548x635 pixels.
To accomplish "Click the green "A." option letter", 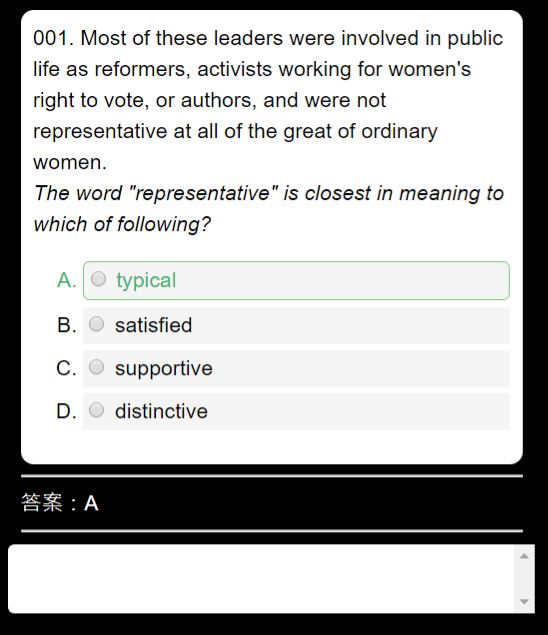I will [67, 280].
